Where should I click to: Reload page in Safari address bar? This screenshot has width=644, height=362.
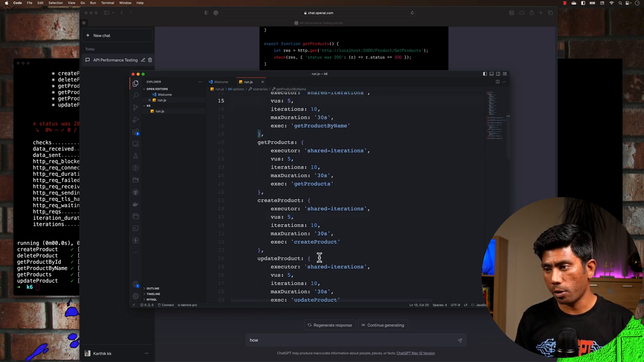point(412,13)
